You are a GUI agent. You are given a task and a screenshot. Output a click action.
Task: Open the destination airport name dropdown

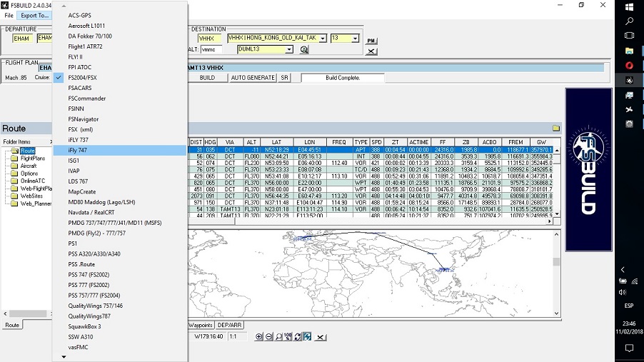click(x=323, y=39)
